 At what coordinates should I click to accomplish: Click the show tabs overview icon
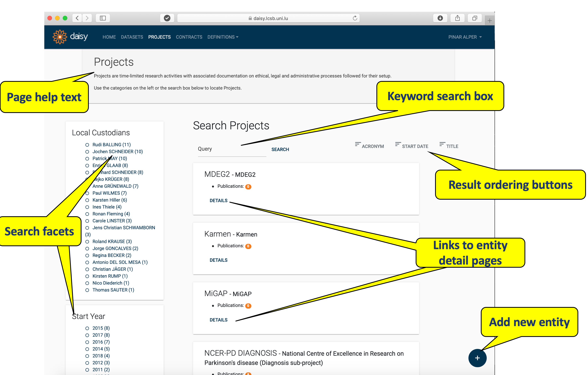pos(475,18)
